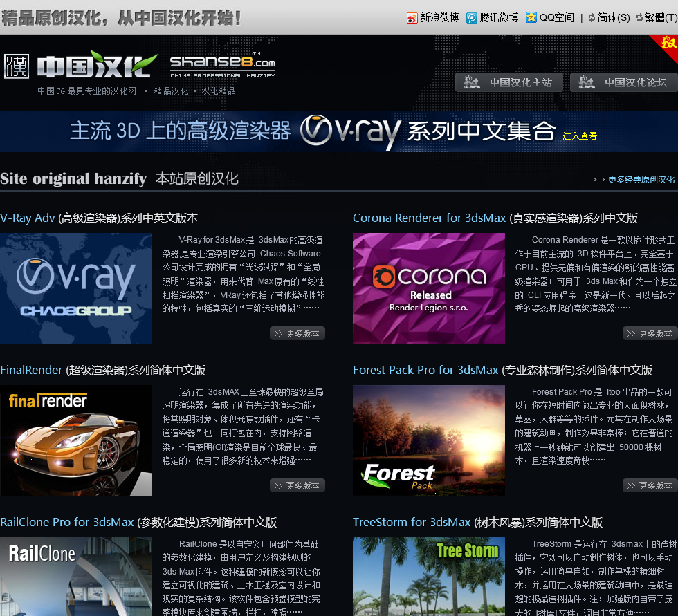Click the V-Ray series banner
The height and width of the screenshot is (616, 678).
tap(339, 131)
